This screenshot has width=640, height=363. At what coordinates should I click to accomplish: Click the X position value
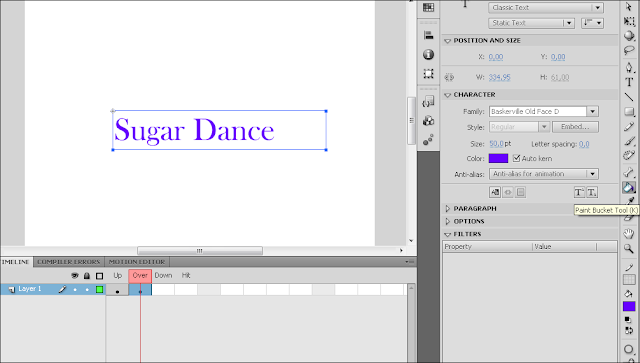[x=496, y=57]
